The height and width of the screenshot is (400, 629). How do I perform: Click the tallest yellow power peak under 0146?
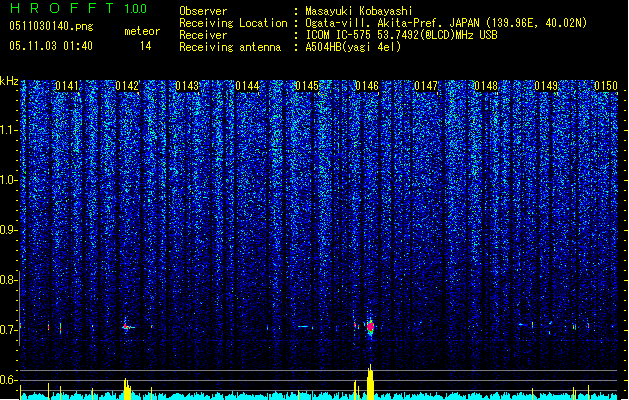(x=370, y=382)
